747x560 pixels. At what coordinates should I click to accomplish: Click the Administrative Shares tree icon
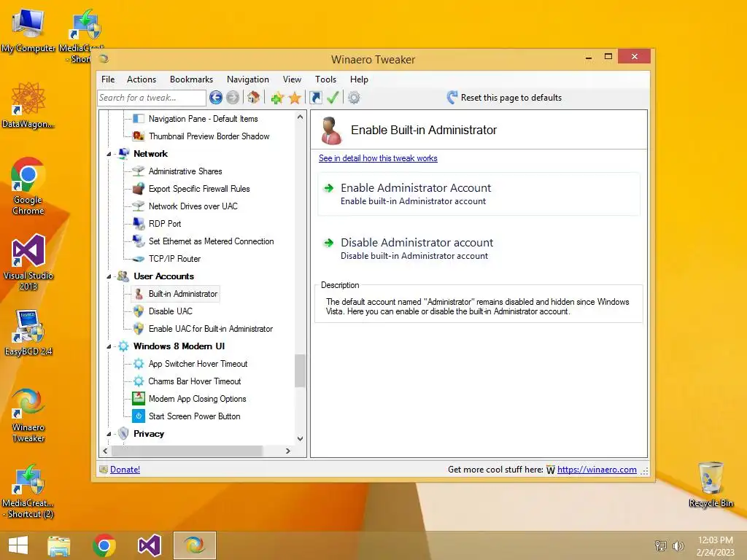pos(138,171)
